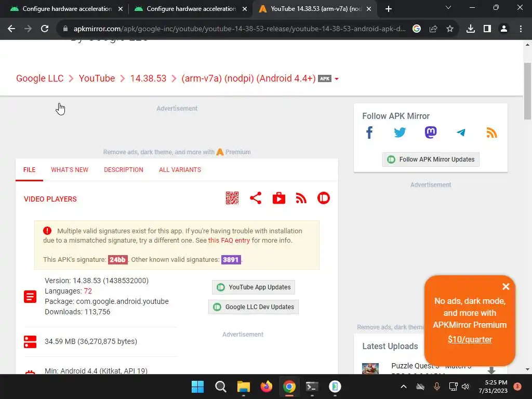This screenshot has height=399, width=532.
Task: Open APK Mirror Facebook page icon
Action: tap(369, 132)
